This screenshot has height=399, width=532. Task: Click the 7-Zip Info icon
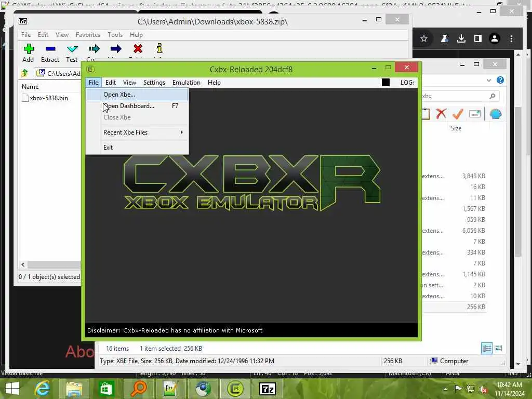pos(159,49)
